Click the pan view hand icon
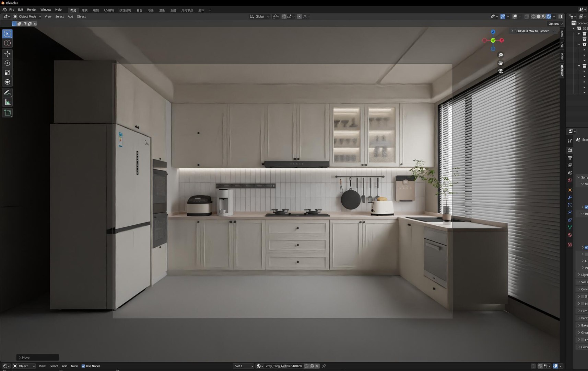Image resolution: width=588 pixels, height=371 pixels. coord(501,63)
